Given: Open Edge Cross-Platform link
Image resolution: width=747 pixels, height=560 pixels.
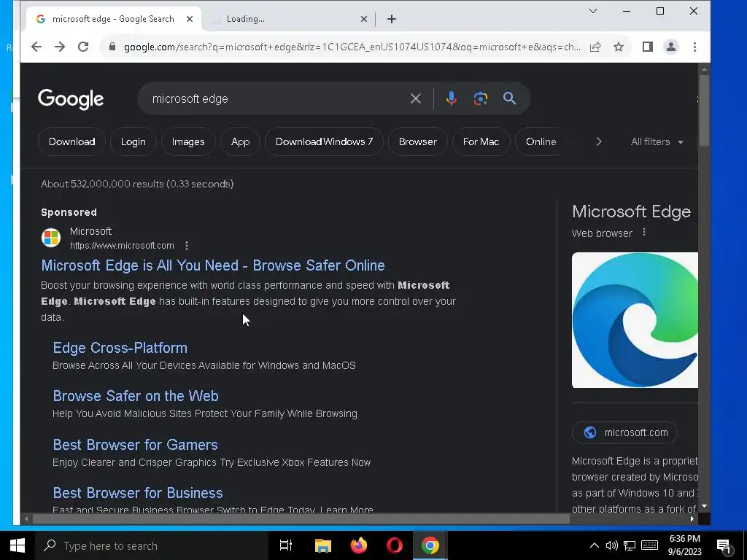Looking at the screenshot, I should click(120, 348).
